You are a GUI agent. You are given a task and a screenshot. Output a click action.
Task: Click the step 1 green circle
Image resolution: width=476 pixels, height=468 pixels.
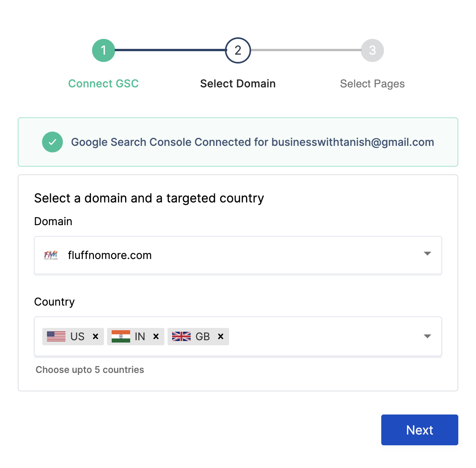tap(103, 50)
